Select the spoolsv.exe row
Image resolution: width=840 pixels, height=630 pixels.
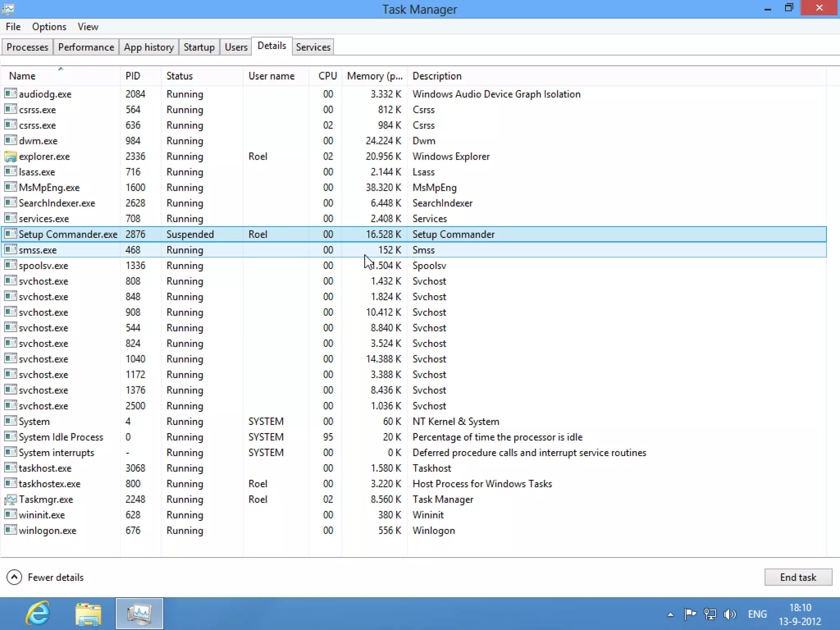[414, 265]
